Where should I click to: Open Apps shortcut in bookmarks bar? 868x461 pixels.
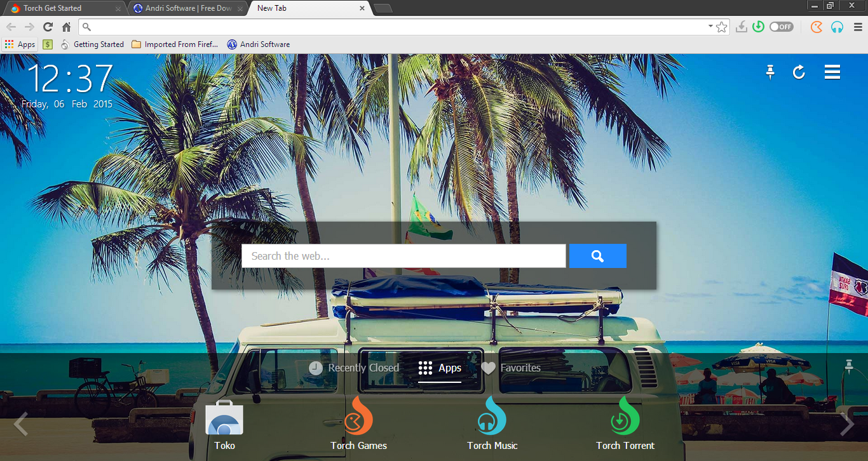click(x=20, y=44)
